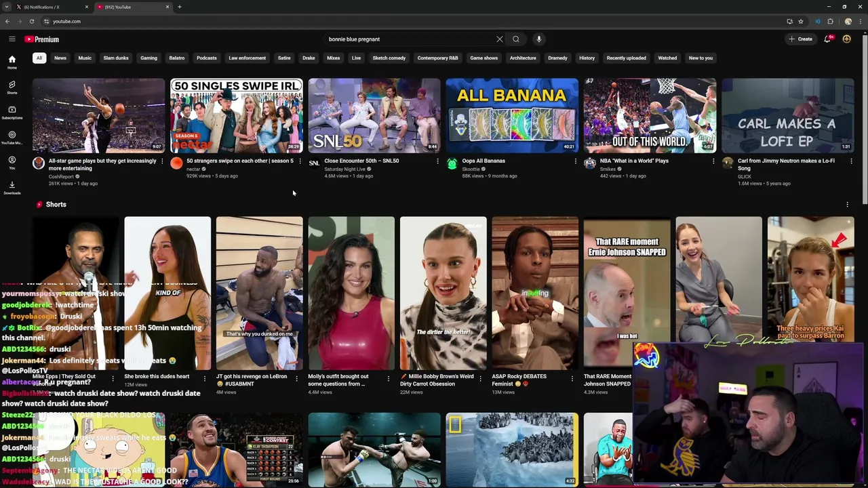Open YouTube Music in the sidebar
Screen dimensions: 868x488
click(12, 138)
